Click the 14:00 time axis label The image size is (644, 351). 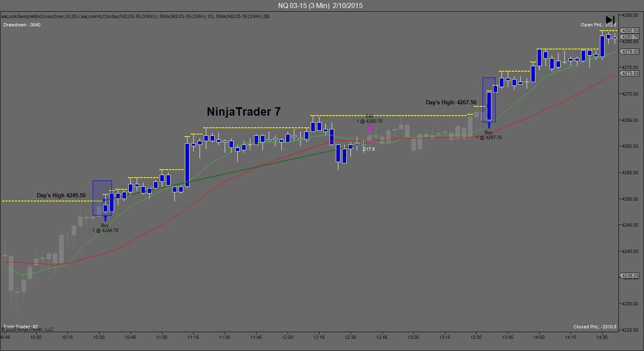(539, 337)
